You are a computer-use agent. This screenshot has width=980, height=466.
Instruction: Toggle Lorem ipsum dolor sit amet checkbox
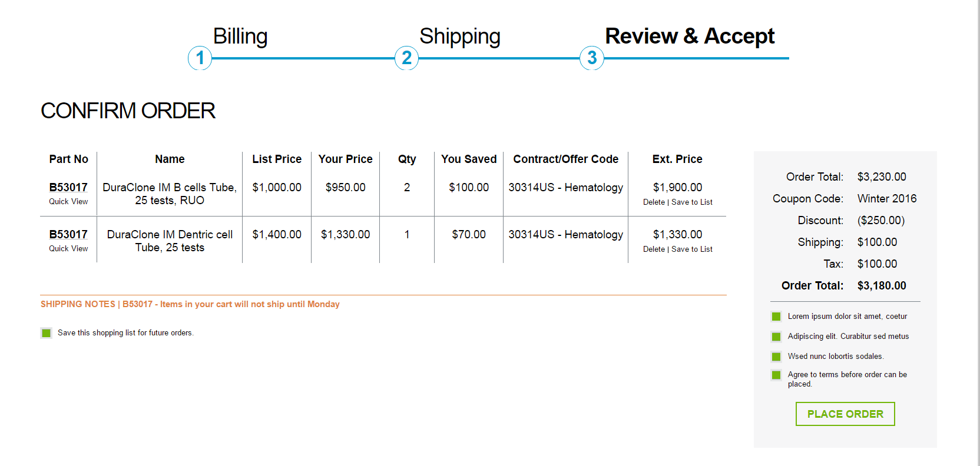pyautogui.click(x=776, y=317)
